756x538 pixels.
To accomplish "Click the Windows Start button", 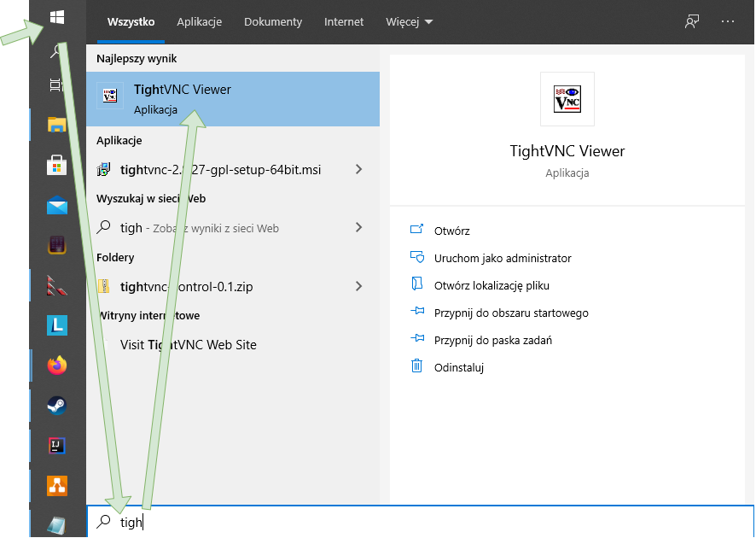I will pos(57,17).
